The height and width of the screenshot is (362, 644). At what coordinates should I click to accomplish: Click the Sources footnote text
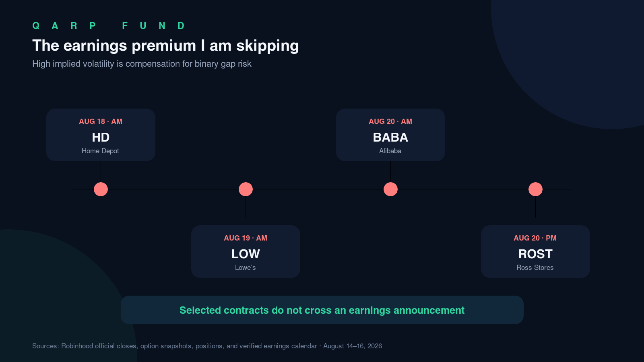tap(207, 346)
